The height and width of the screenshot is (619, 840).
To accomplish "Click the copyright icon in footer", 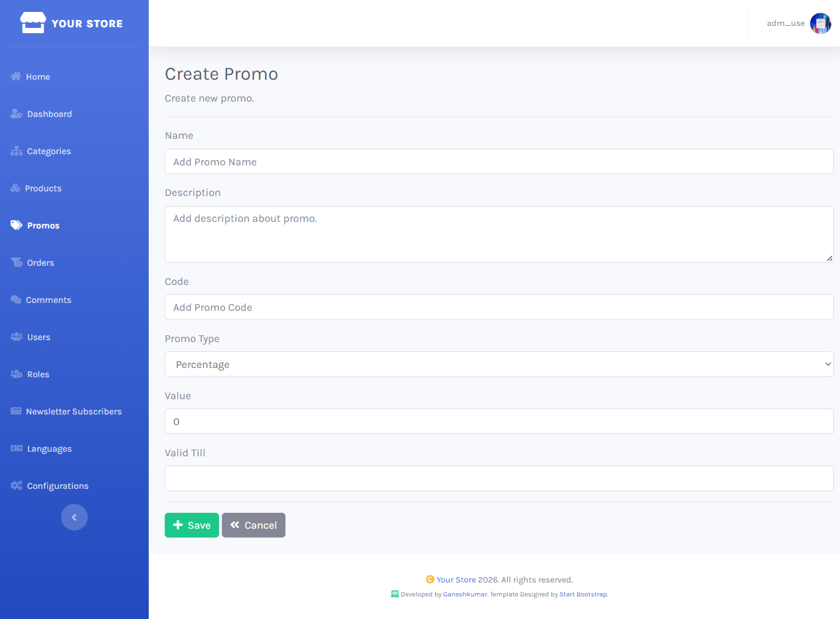I will [x=430, y=579].
